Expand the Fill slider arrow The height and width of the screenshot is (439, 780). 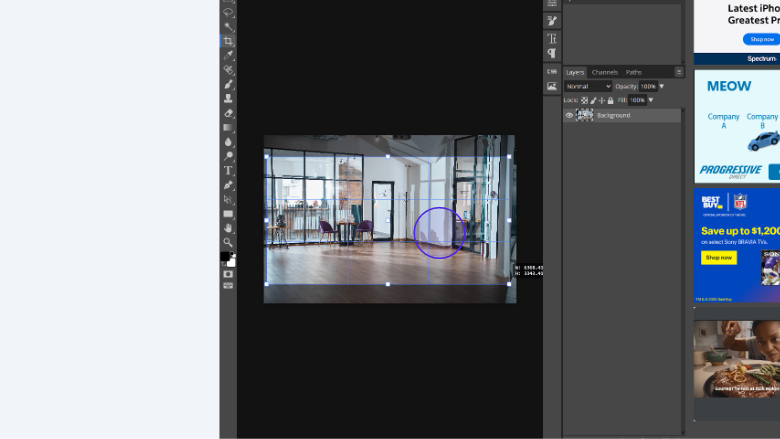point(651,100)
